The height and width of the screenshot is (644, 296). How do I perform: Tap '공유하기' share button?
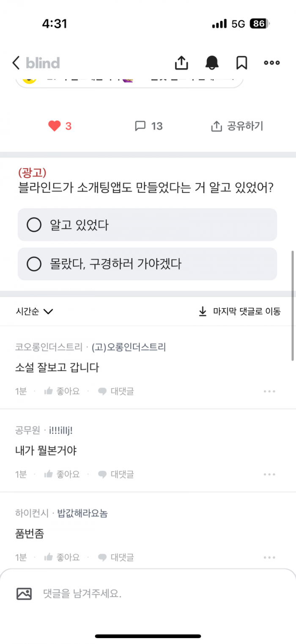coord(237,126)
